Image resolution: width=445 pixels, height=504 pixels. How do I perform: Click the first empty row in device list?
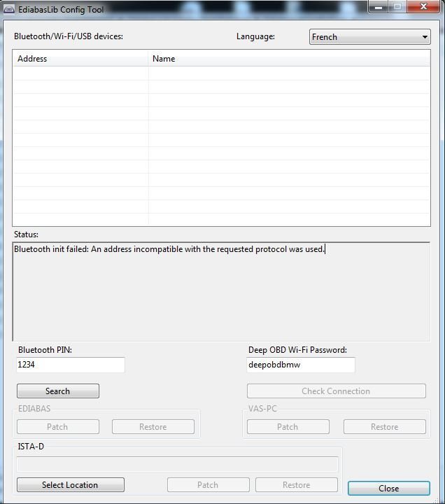[x=221, y=73]
